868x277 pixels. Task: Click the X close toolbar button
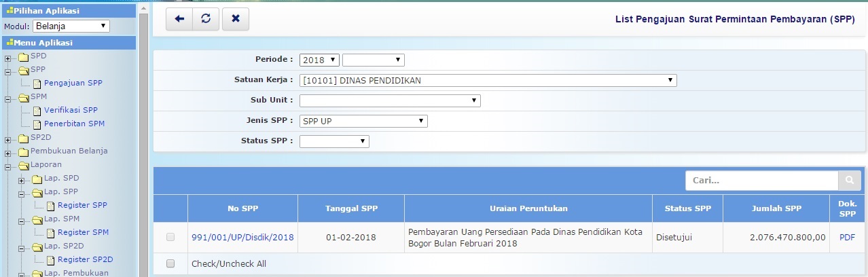pos(235,18)
